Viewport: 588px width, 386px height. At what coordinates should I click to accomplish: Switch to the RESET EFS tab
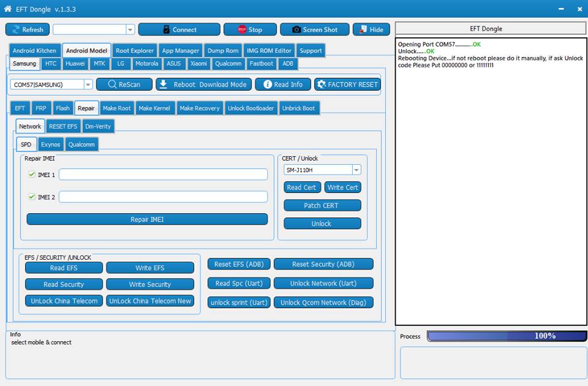pyautogui.click(x=63, y=126)
